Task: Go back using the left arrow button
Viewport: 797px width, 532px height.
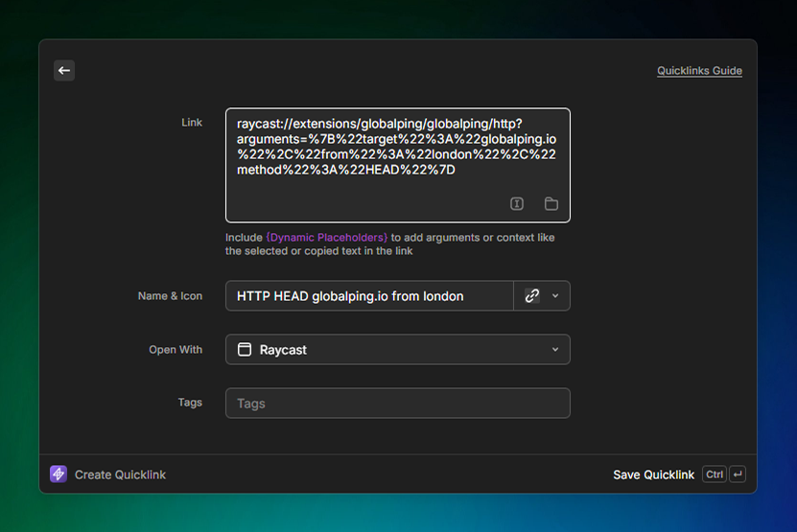Action: pyautogui.click(x=64, y=71)
